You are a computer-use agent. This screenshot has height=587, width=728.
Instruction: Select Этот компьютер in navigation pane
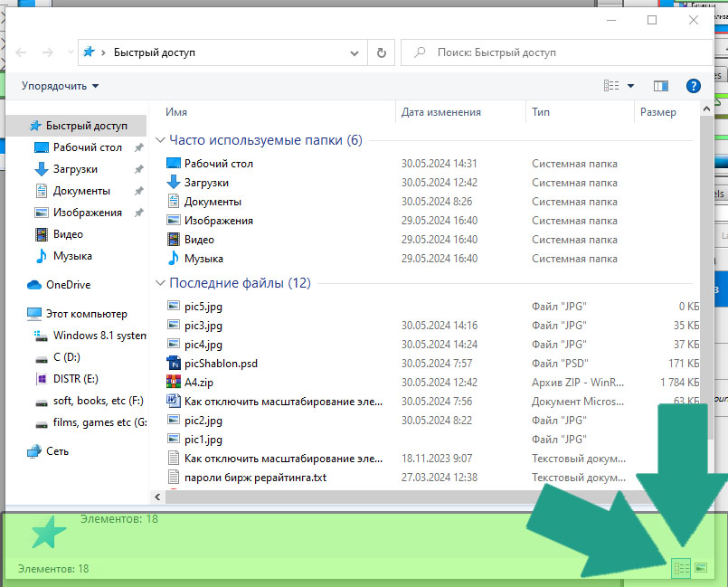[x=86, y=314]
